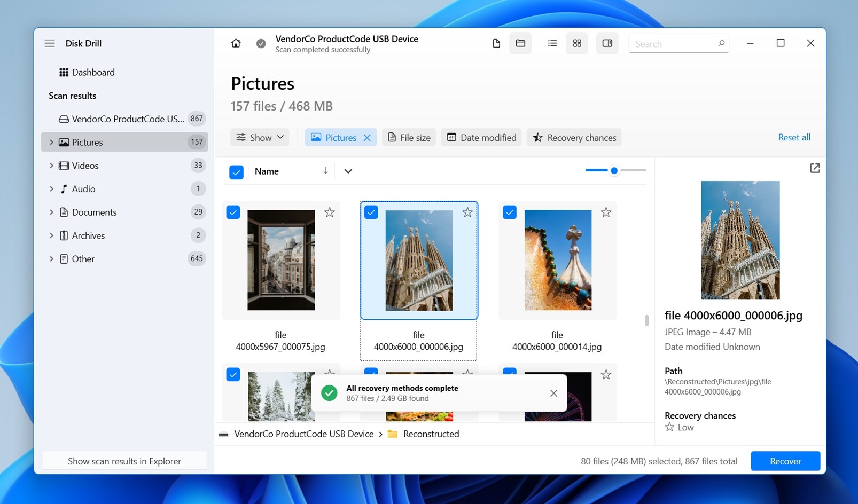Image resolution: width=858 pixels, height=504 pixels.
Task: Click the file list vertical scrollbar
Action: coord(646,320)
